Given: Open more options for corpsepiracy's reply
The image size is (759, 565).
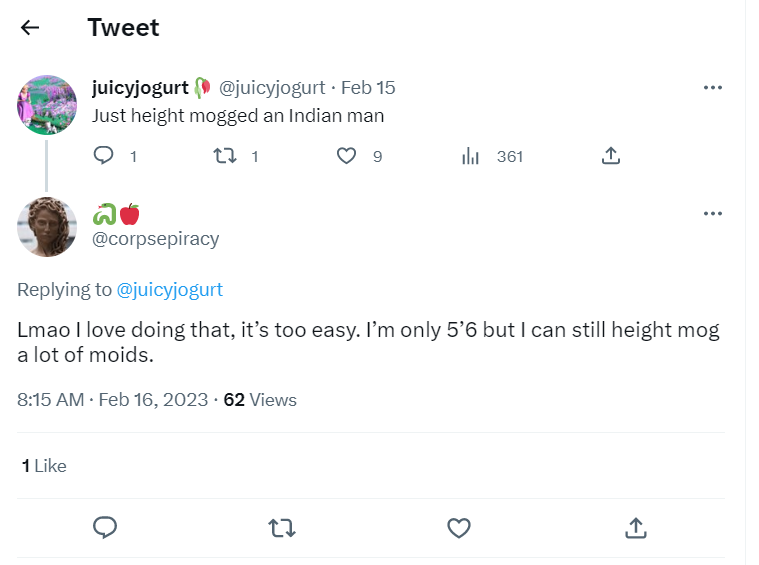Looking at the screenshot, I should 713,214.
